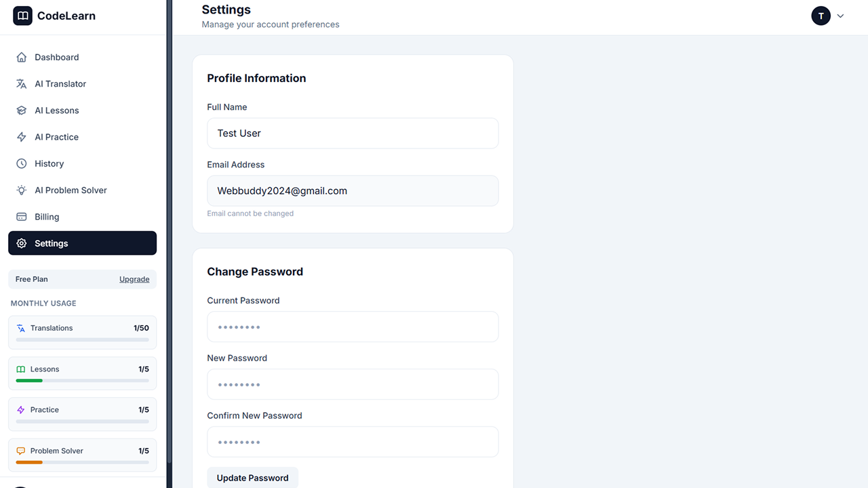Click the Settings gear icon in sidebar
Viewport: 868px width, 488px height.
click(22, 243)
